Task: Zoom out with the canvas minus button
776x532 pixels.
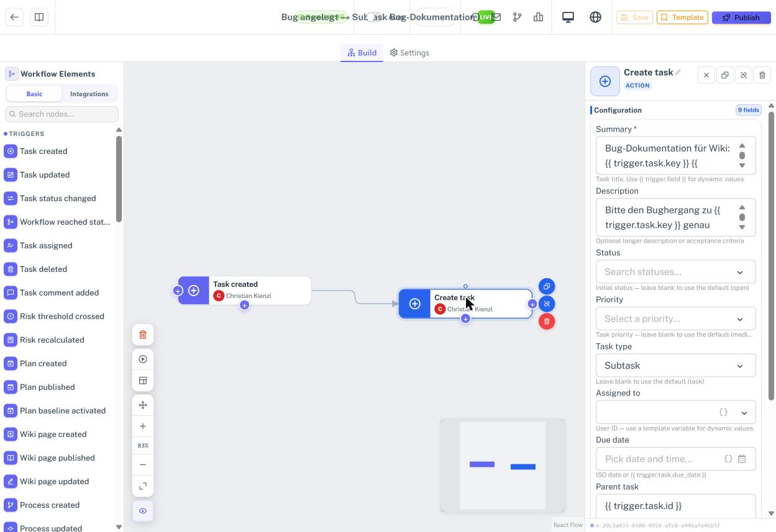Action: click(143, 465)
